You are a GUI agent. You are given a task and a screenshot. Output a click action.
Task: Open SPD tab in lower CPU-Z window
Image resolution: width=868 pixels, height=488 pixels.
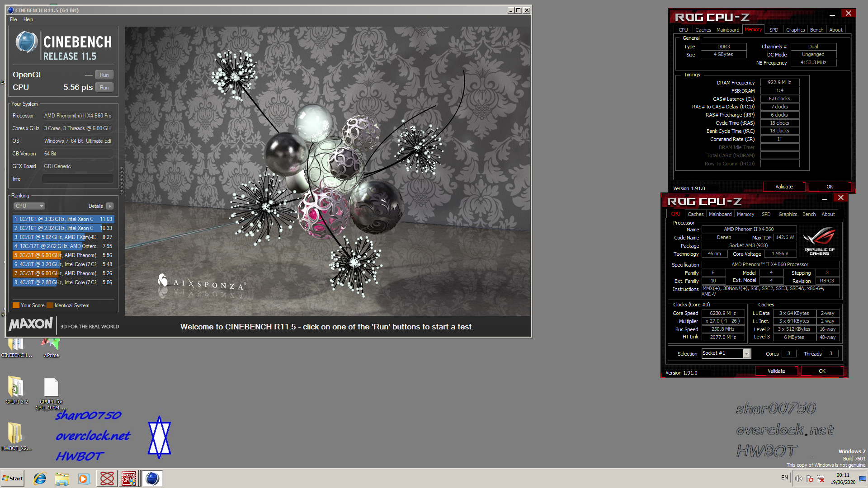tap(766, 214)
